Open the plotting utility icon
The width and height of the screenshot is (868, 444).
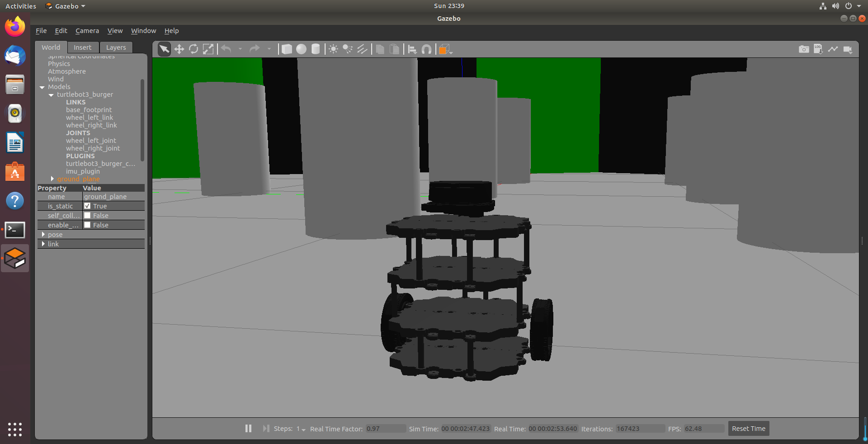tap(833, 49)
